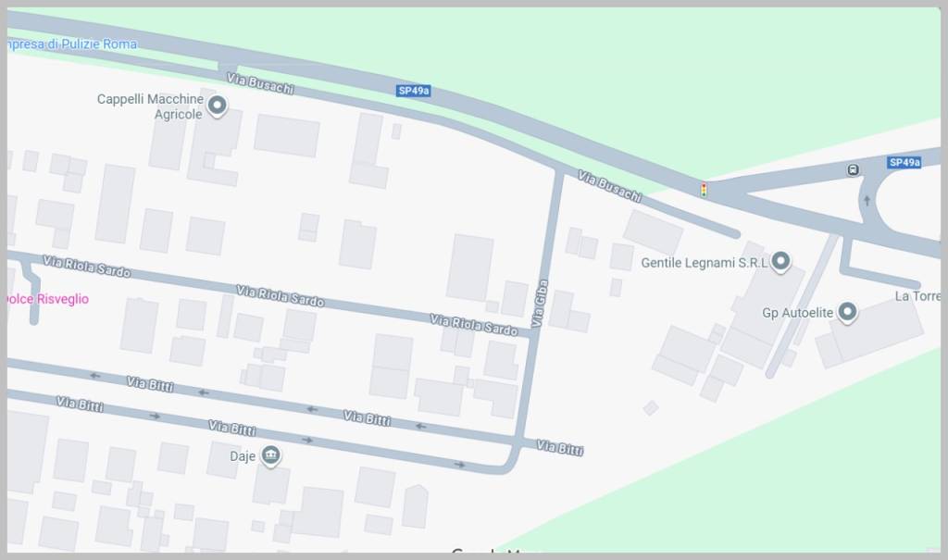Click the Cappelli Macchine Agricole map pin
The height and width of the screenshot is (560, 948).
(x=217, y=106)
